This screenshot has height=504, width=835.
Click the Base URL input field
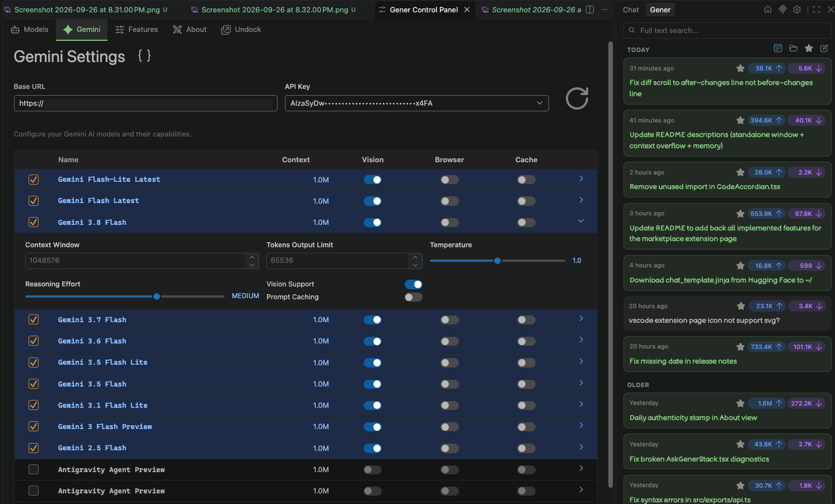coord(146,103)
